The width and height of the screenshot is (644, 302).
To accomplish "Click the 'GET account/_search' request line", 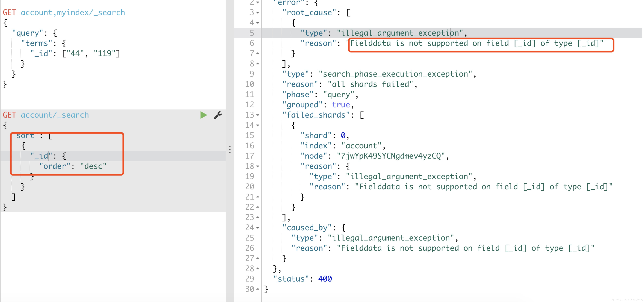I will click(x=46, y=115).
